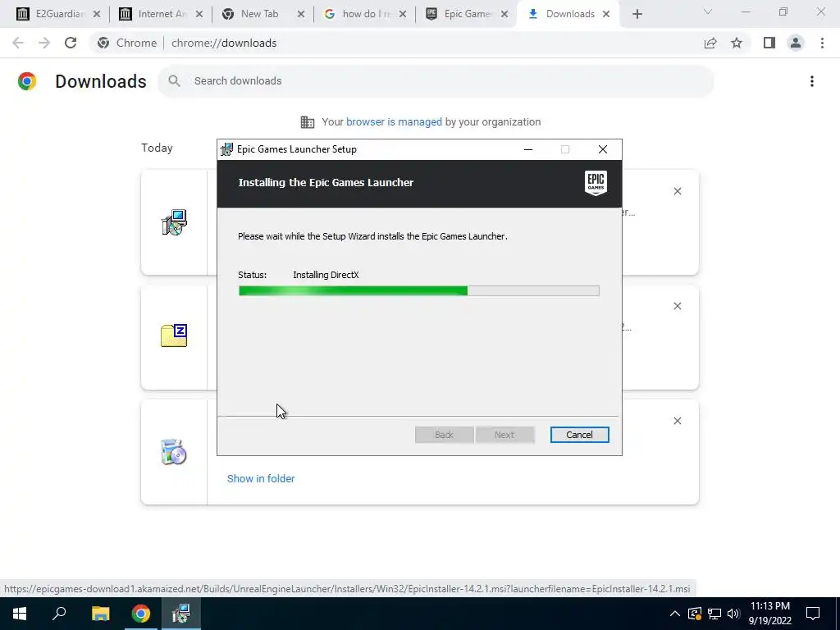Open the notification center icon

point(813,614)
